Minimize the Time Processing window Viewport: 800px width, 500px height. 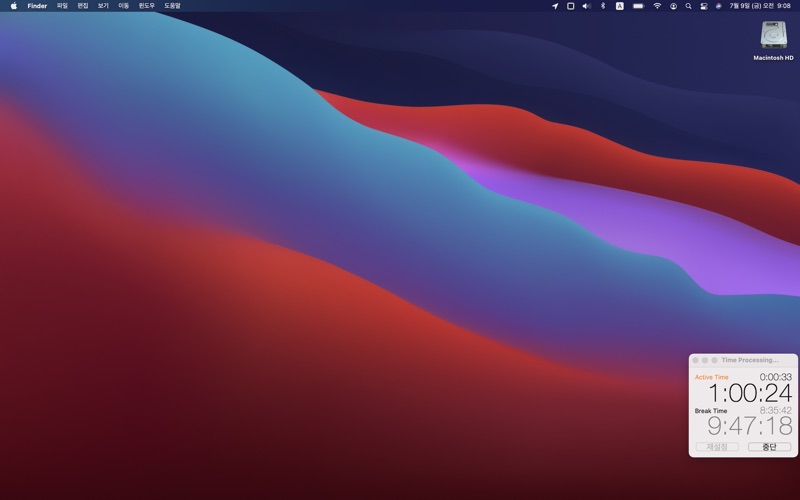tap(705, 360)
